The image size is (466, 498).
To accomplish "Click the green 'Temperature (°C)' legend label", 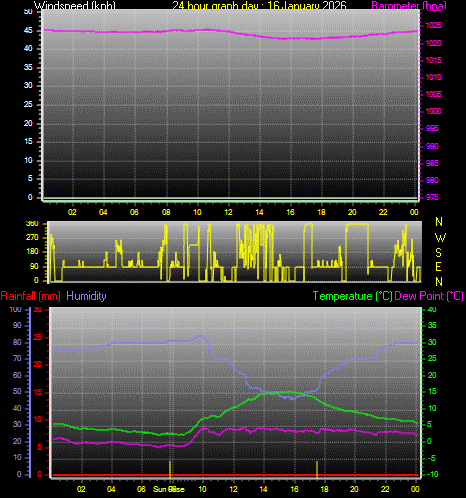I will coord(353,296).
